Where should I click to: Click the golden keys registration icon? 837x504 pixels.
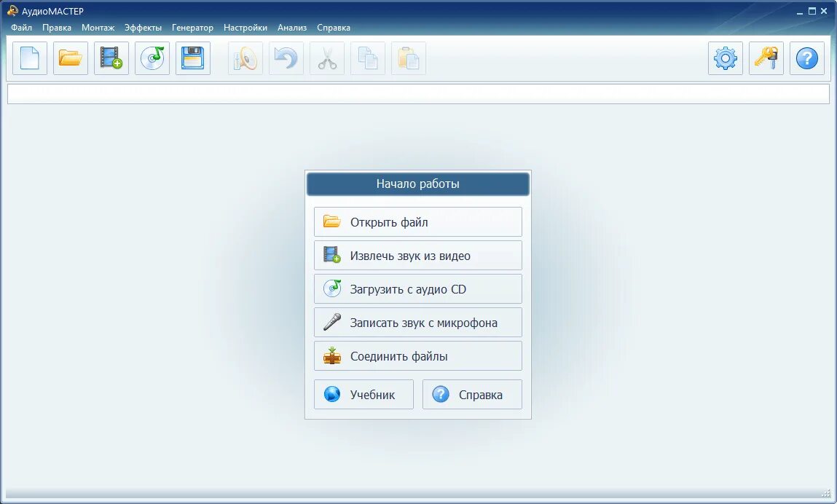pos(766,58)
